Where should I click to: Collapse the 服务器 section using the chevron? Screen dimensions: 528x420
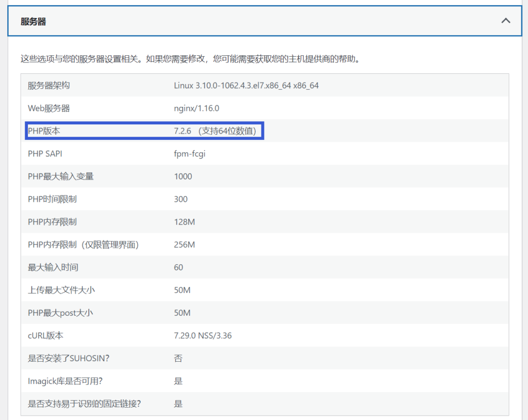[x=506, y=21]
